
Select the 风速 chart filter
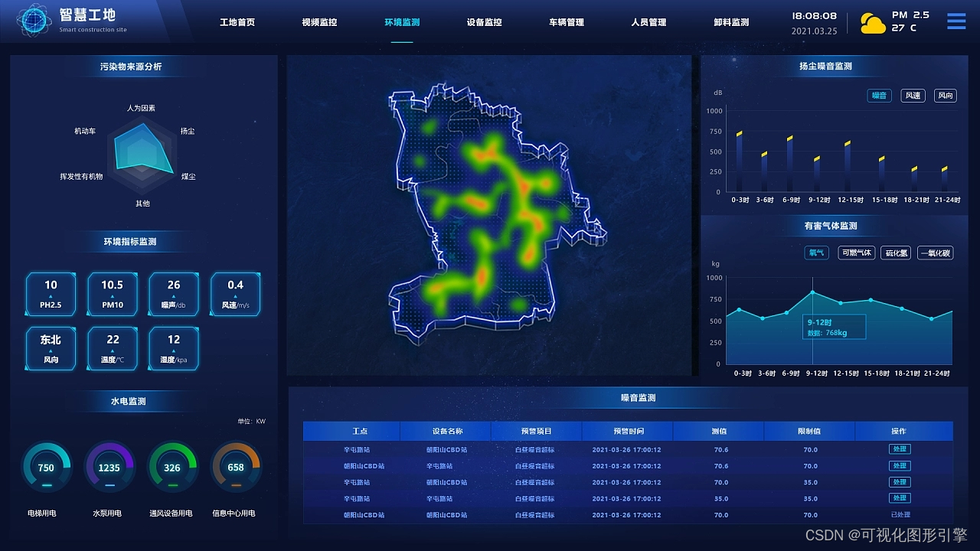click(913, 96)
